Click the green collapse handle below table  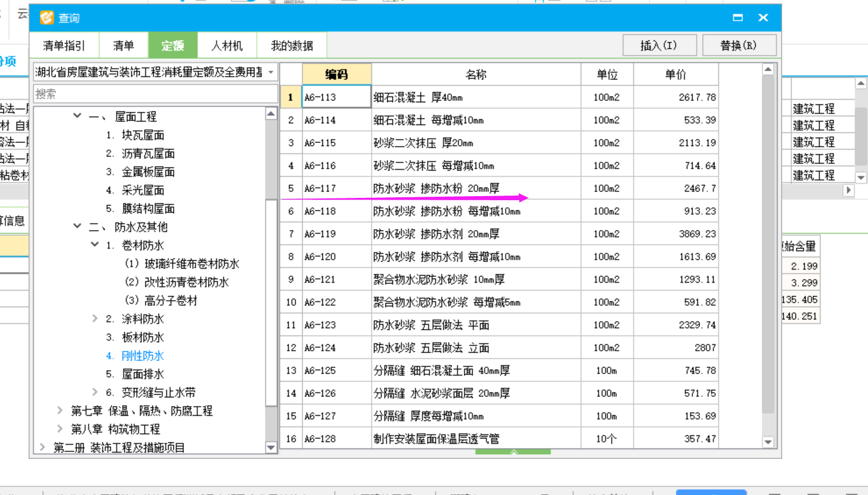click(x=513, y=452)
